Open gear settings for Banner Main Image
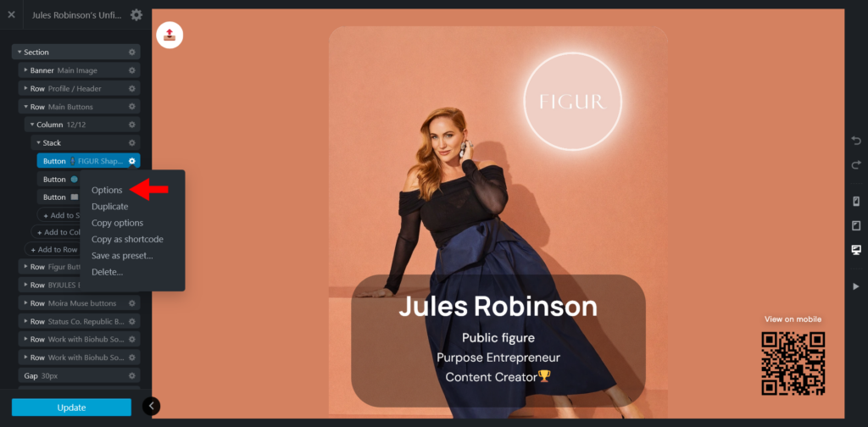The image size is (868, 427). click(131, 70)
